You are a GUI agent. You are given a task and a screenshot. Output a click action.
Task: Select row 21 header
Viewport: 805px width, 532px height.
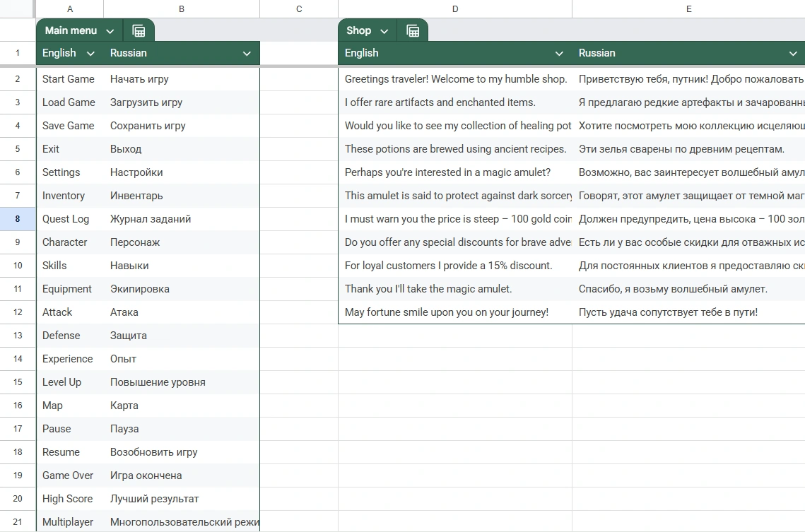click(x=18, y=521)
